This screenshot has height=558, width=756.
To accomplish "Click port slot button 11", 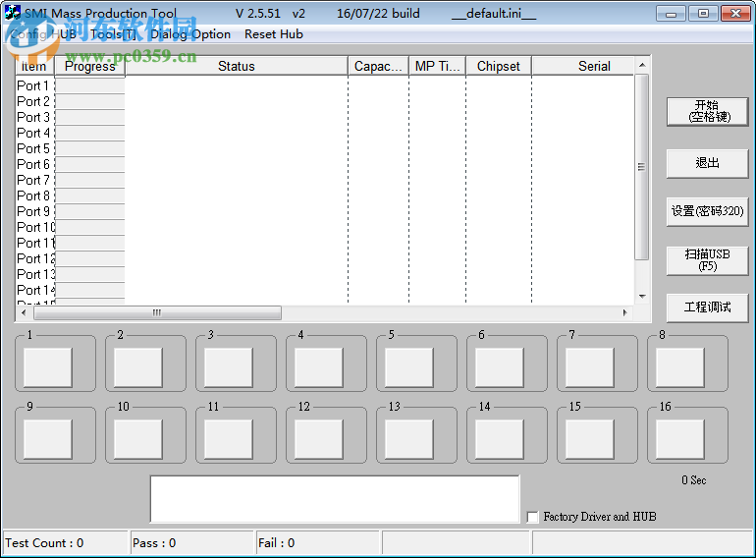I will (x=229, y=439).
